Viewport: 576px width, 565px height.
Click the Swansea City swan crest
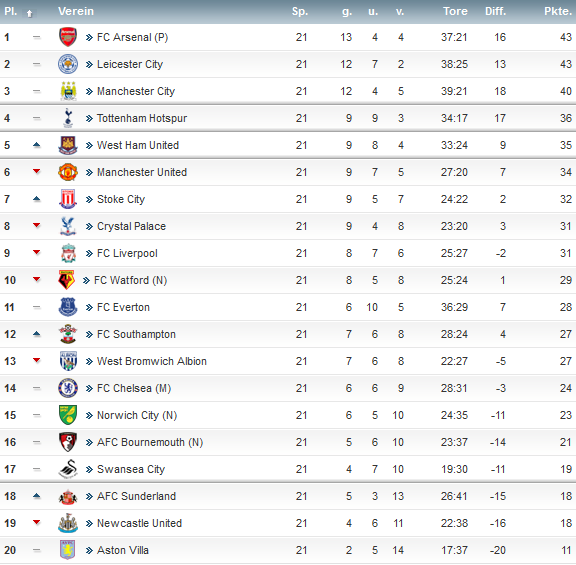68,469
